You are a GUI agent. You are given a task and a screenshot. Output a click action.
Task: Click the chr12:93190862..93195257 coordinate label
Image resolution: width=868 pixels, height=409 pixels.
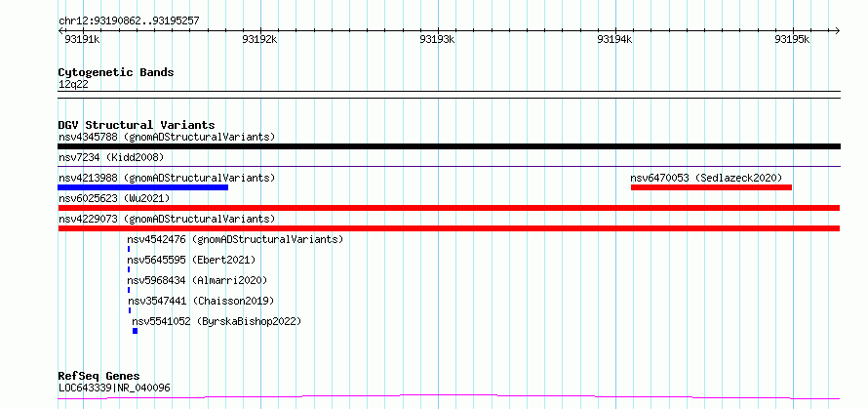(129, 21)
